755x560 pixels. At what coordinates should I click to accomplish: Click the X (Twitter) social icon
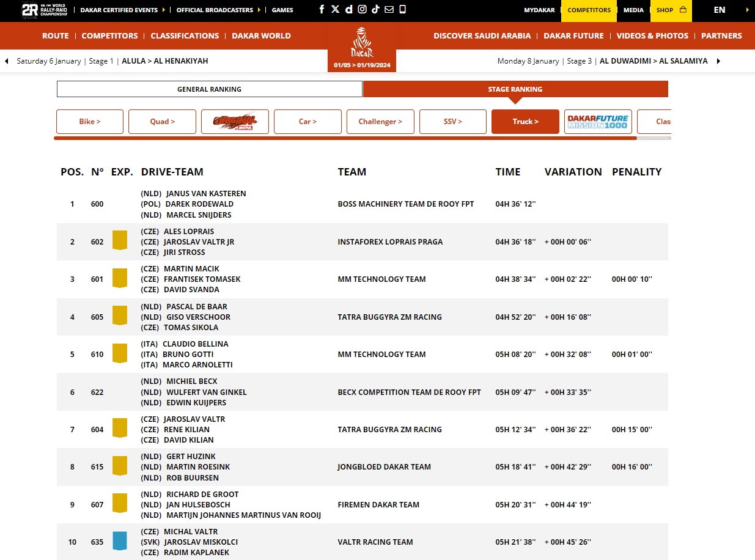[335, 10]
